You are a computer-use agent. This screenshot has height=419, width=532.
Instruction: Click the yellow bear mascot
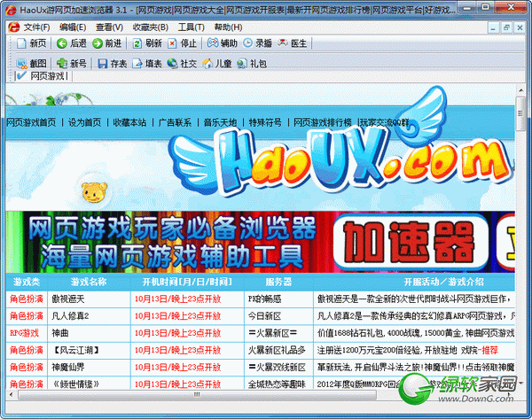pyautogui.click(x=94, y=192)
